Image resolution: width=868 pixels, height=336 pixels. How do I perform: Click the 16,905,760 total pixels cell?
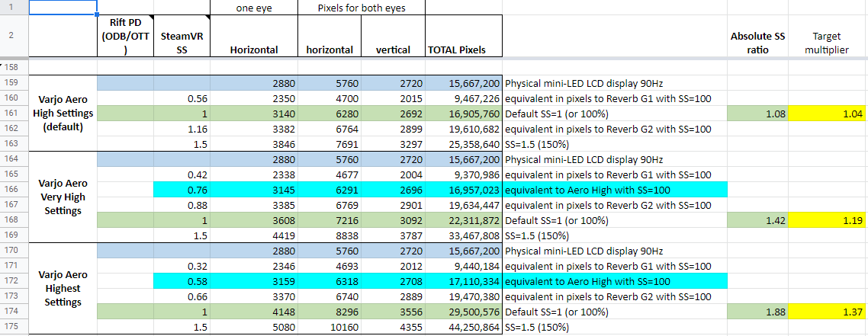click(x=463, y=114)
